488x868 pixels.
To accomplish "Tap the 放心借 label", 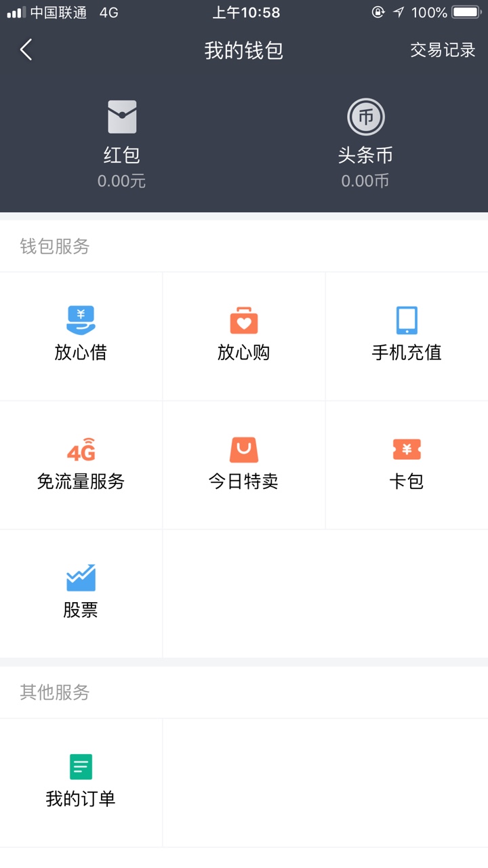I will (81, 353).
